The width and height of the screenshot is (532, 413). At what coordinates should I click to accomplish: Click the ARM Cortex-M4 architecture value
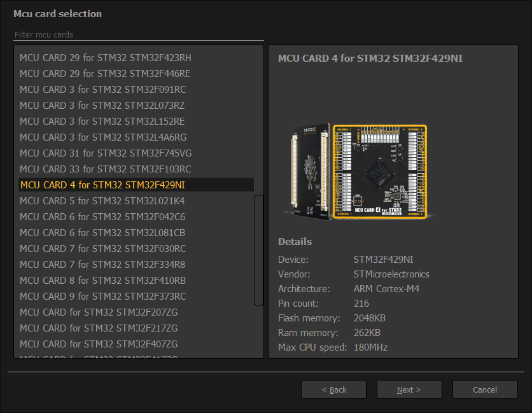386,289
